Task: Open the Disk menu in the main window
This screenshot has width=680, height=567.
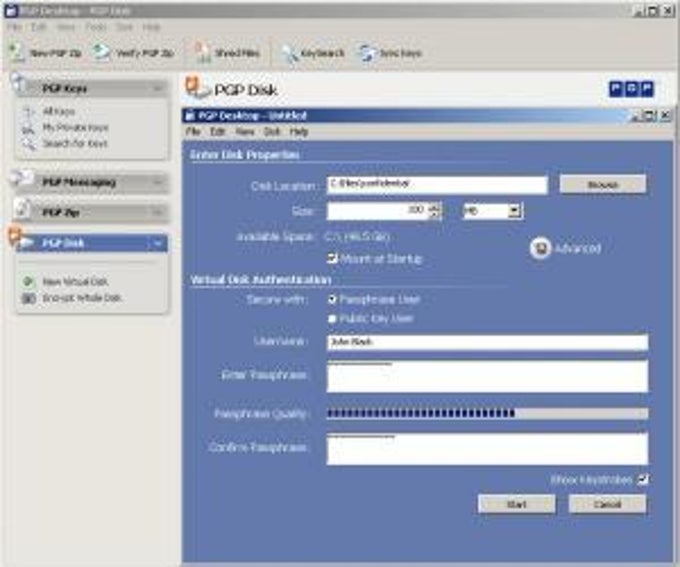Action: (124, 27)
